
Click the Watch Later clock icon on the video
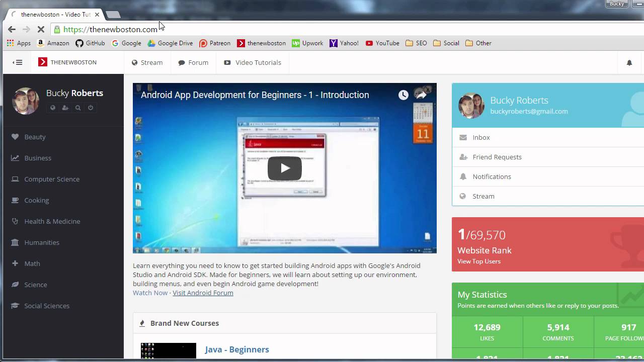[404, 95]
